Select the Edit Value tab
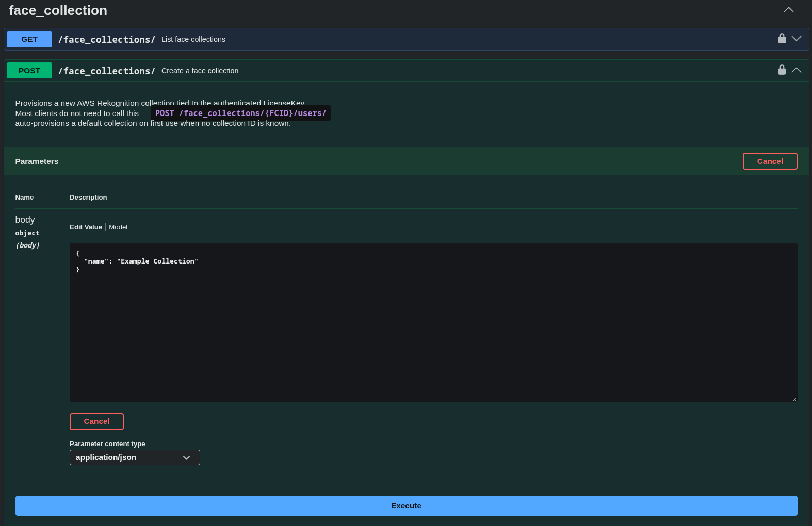 pos(86,227)
